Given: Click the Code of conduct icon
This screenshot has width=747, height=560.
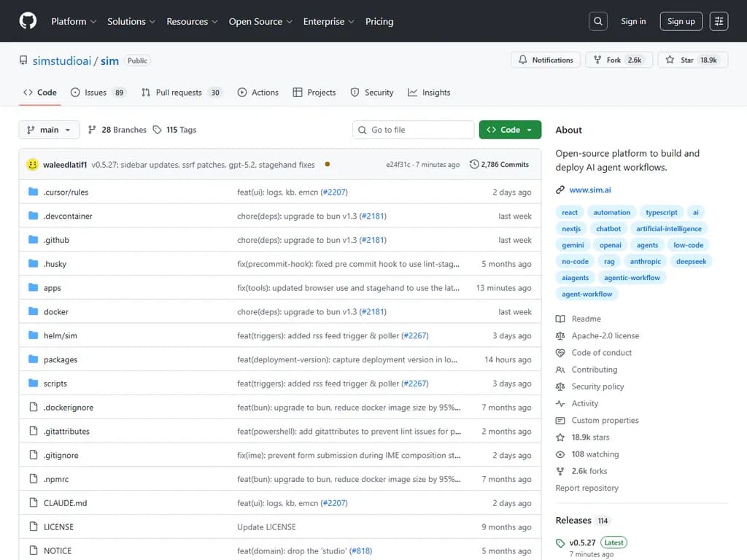Looking at the screenshot, I should pos(559,352).
